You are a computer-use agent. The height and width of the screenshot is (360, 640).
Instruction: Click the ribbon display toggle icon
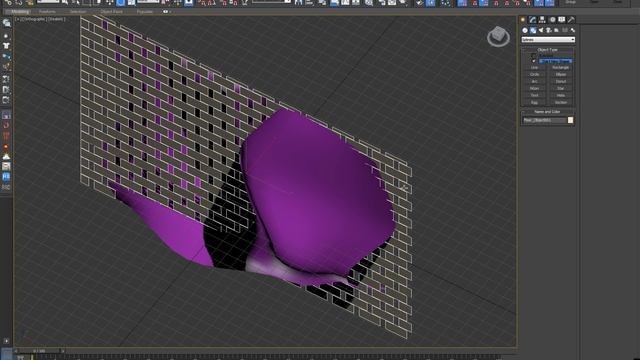coord(165,11)
